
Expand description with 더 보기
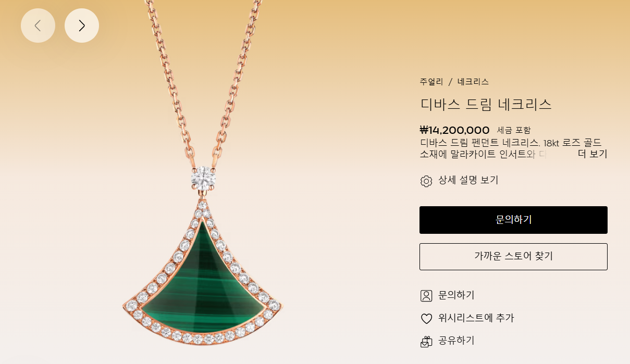[592, 154]
